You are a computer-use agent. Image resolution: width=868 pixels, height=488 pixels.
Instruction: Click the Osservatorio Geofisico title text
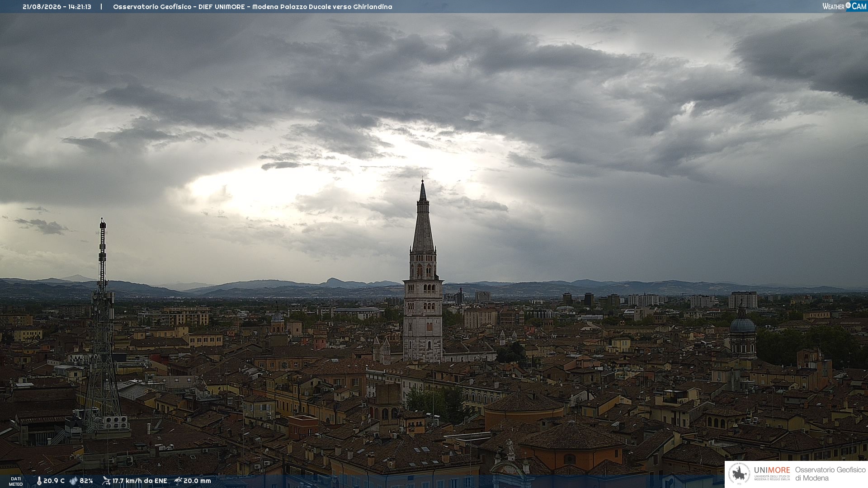[x=253, y=7]
